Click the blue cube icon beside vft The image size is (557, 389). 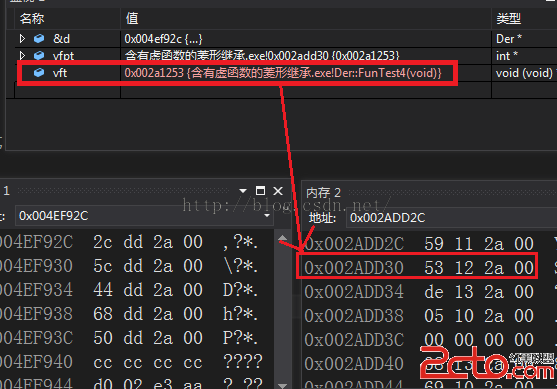point(39,72)
